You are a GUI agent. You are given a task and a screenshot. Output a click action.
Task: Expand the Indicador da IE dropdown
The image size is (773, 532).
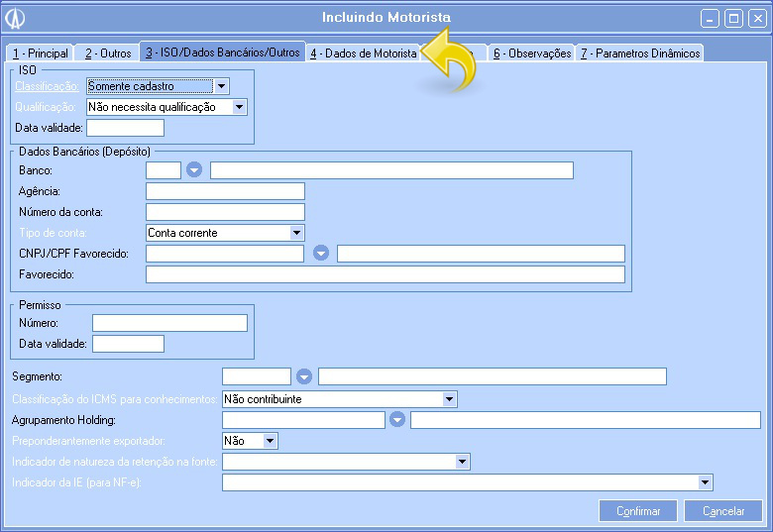tap(706, 482)
